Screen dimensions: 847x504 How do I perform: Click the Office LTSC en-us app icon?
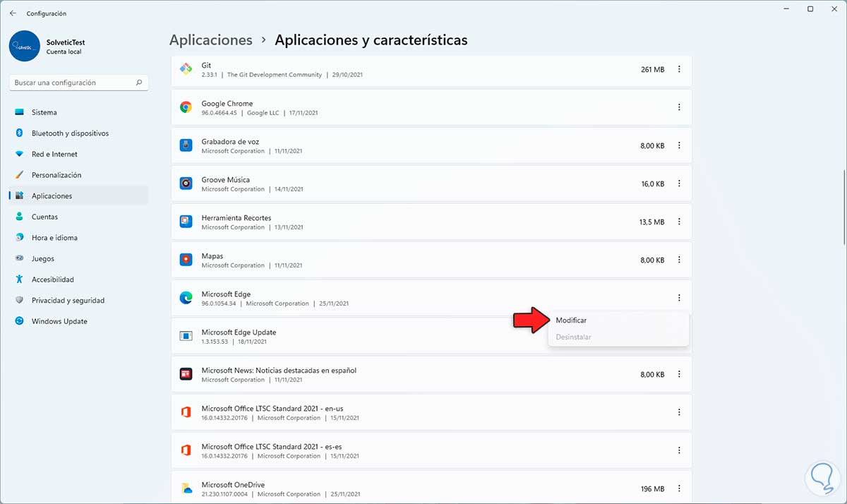click(x=186, y=412)
